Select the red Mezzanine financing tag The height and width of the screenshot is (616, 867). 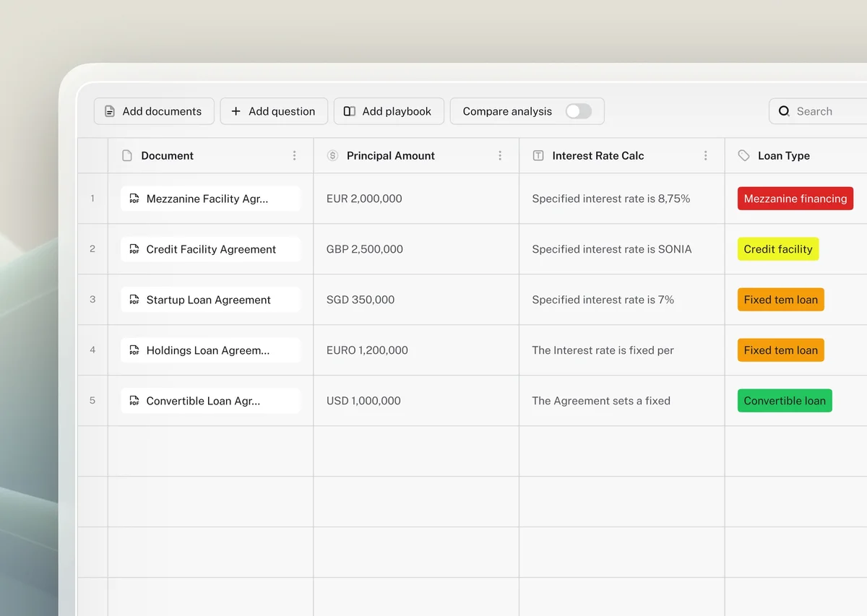click(795, 198)
